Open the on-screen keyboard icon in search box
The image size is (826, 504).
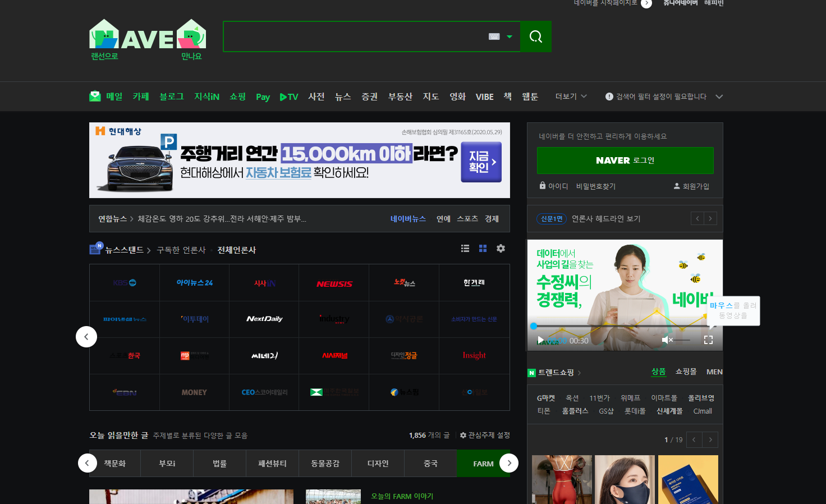[x=494, y=36]
